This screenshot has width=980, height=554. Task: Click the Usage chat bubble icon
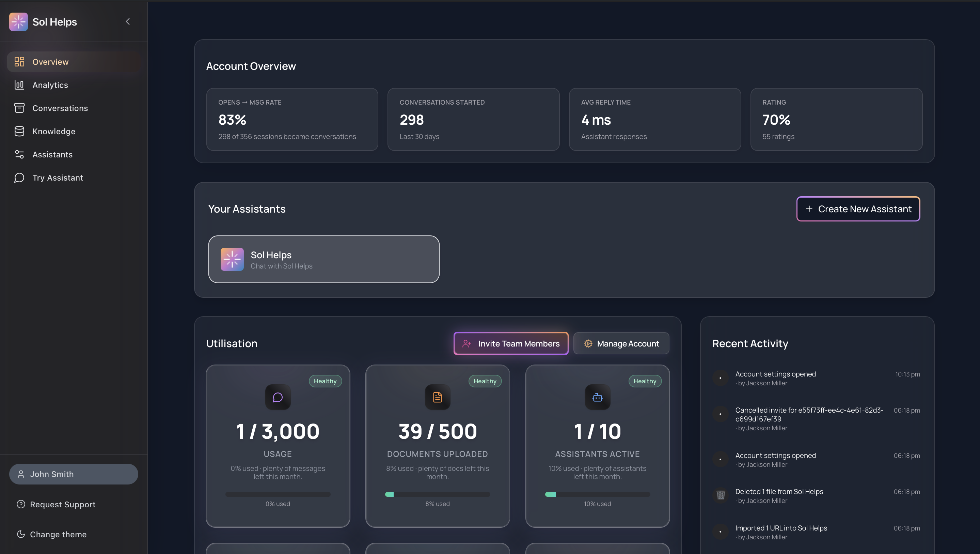pyautogui.click(x=278, y=397)
